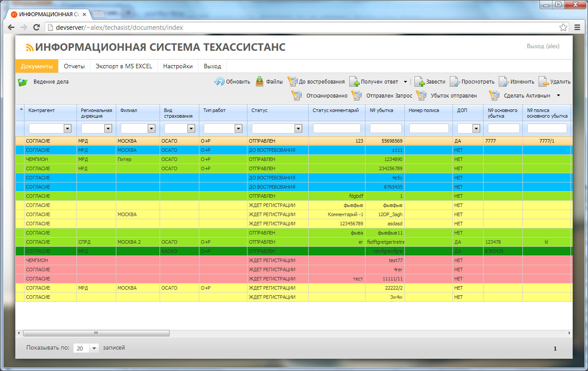Click the НРД regional direction cell

tap(96, 168)
